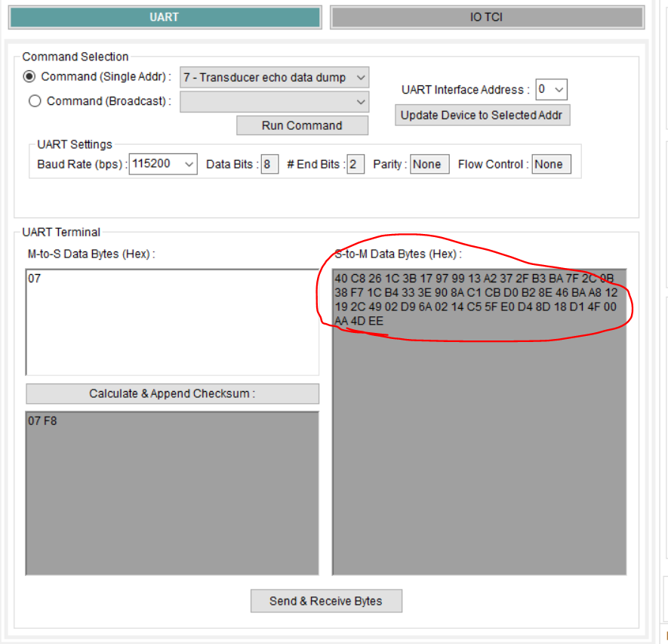Click the # End Bits field
This screenshot has width=668, height=644.
tap(356, 164)
